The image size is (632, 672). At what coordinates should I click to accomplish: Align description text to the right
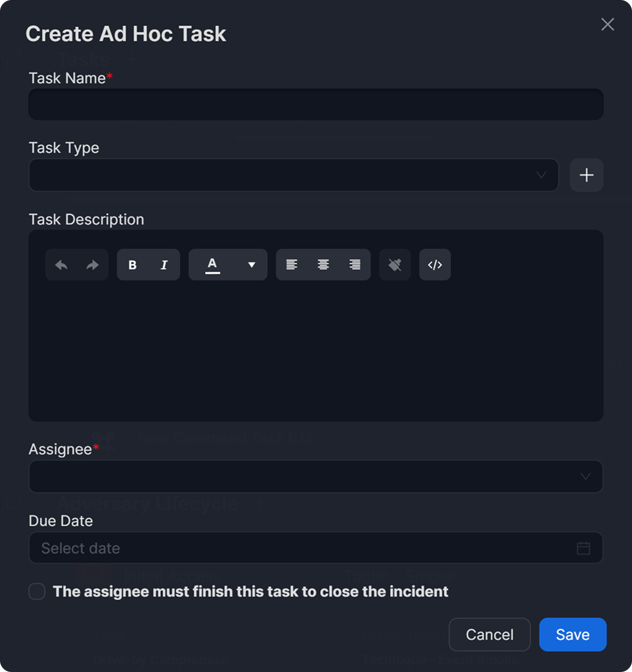pos(355,265)
